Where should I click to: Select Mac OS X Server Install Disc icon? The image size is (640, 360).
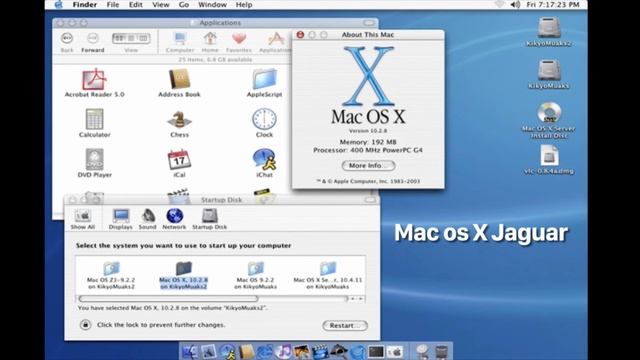tap(549, 120)
